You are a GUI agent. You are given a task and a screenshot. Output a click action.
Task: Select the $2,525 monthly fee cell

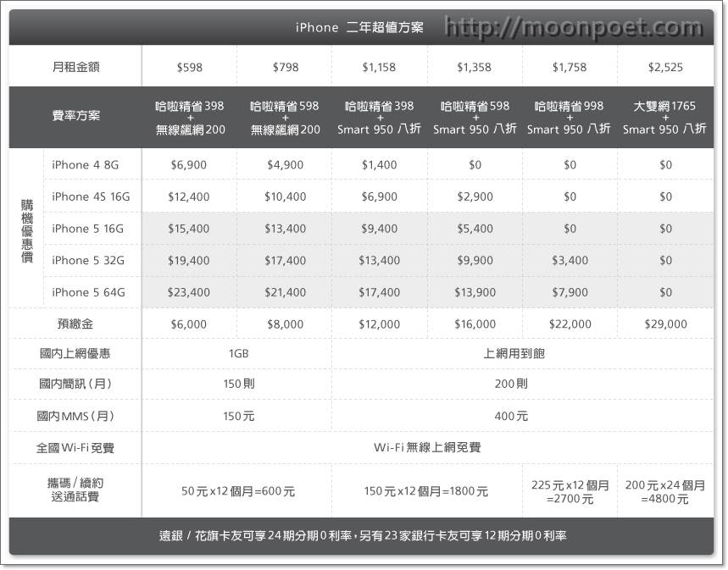coord(665,66)
